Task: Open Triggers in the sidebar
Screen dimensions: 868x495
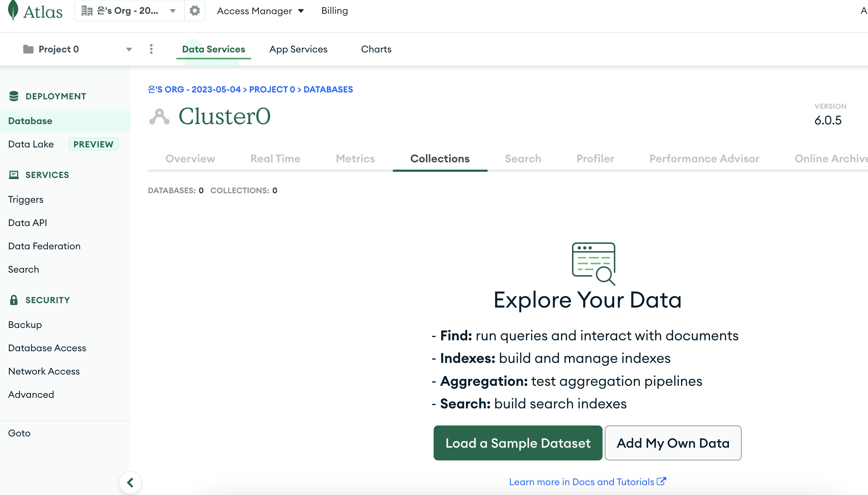Action: pyautogui.click(x=26, y=199)
